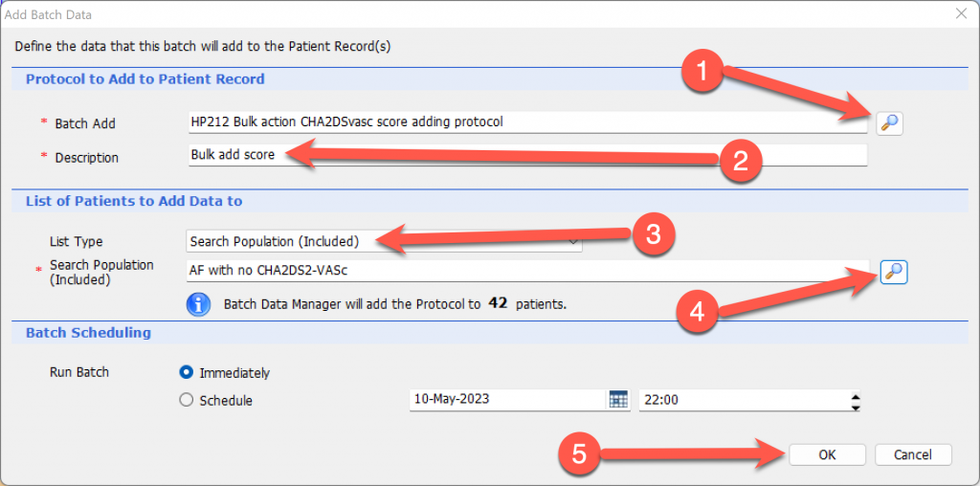980x486 pixels.
Task: Click into the Description text field
Action: pyautogui.click(x=527, y=155)
